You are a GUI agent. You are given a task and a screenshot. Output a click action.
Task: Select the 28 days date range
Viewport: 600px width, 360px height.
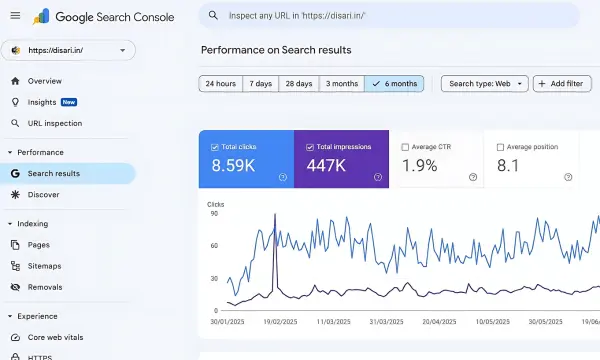point(299,84)
